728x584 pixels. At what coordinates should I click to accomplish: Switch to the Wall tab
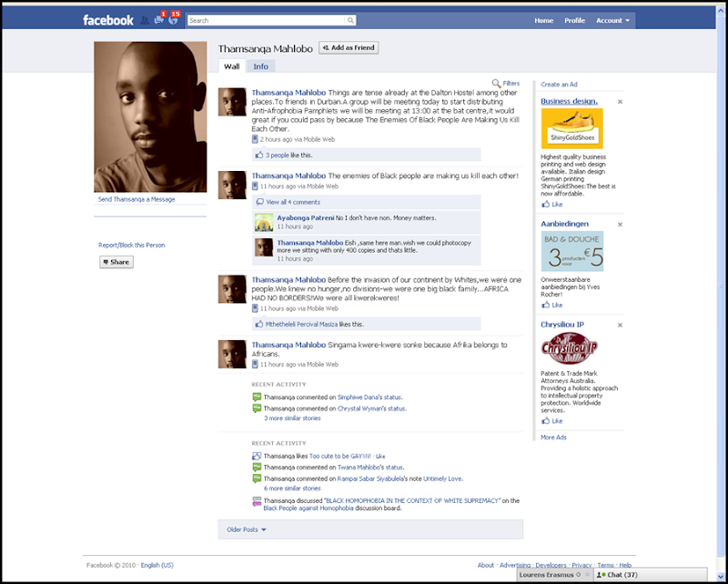coord(232,66)
